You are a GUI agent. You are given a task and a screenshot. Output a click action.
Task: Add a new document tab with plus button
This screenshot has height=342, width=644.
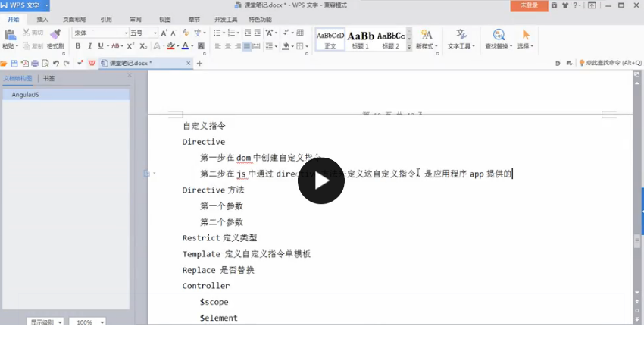[x=199, y=63]
